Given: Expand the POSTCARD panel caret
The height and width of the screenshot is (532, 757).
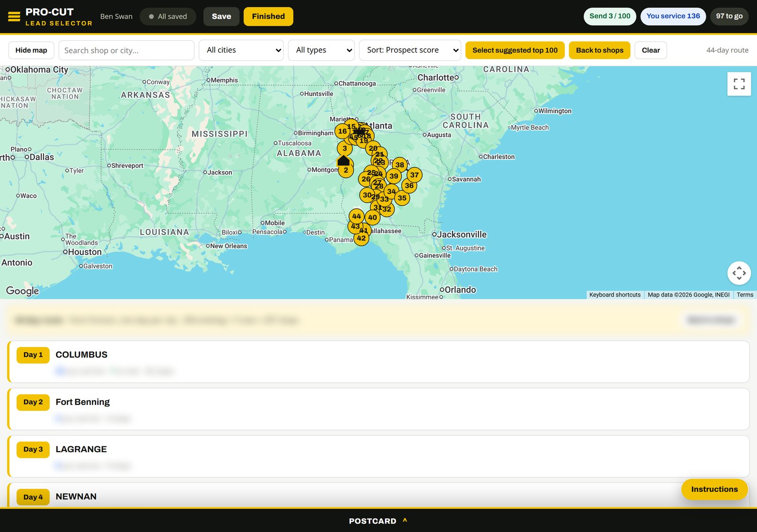Looking at the screenshot, I should [x=405, y=520].
